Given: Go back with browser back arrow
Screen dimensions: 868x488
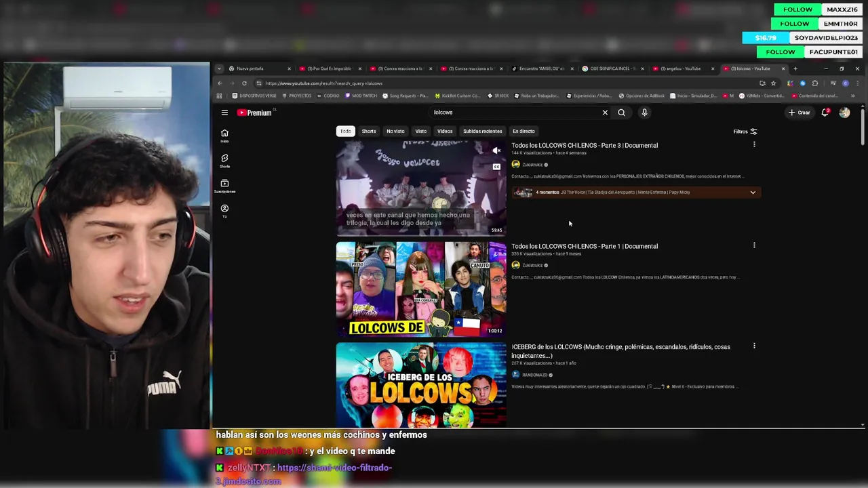Looking at the screenshot, I should 220,83.
